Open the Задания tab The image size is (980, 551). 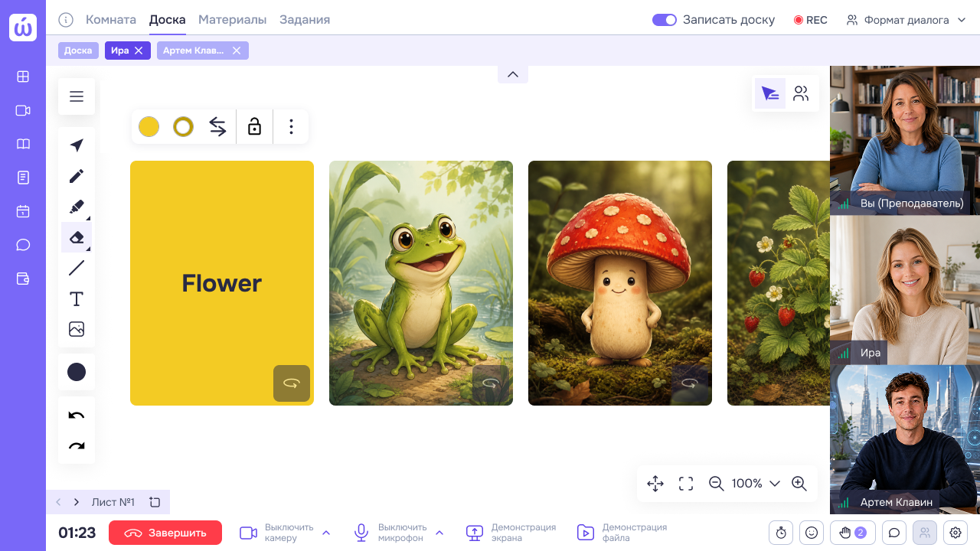[x=305, y=20]
